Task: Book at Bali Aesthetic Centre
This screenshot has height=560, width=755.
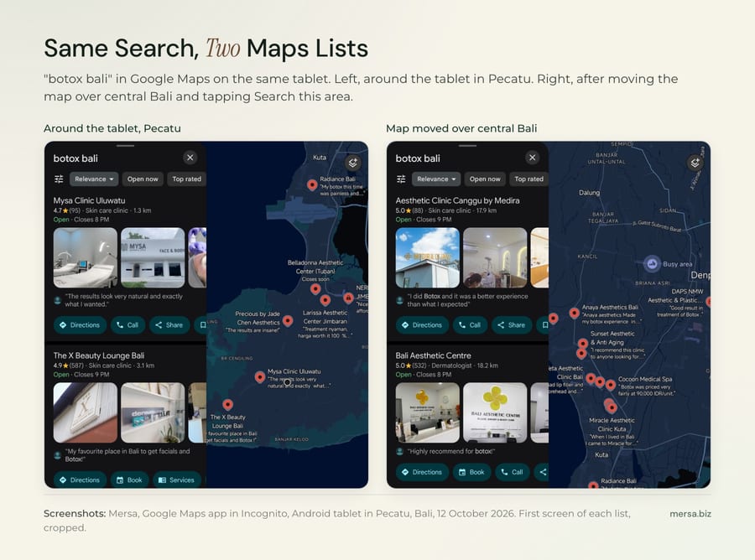Action: 471,472
